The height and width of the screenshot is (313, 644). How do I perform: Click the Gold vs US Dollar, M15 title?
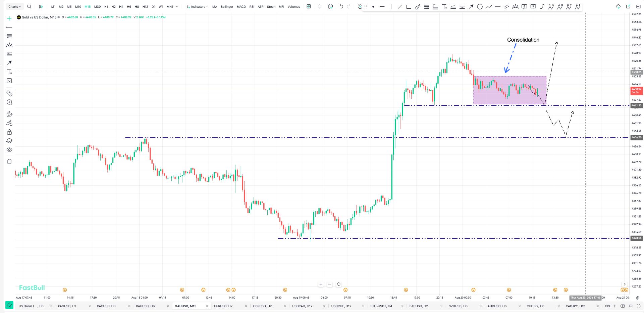(39, 17)
